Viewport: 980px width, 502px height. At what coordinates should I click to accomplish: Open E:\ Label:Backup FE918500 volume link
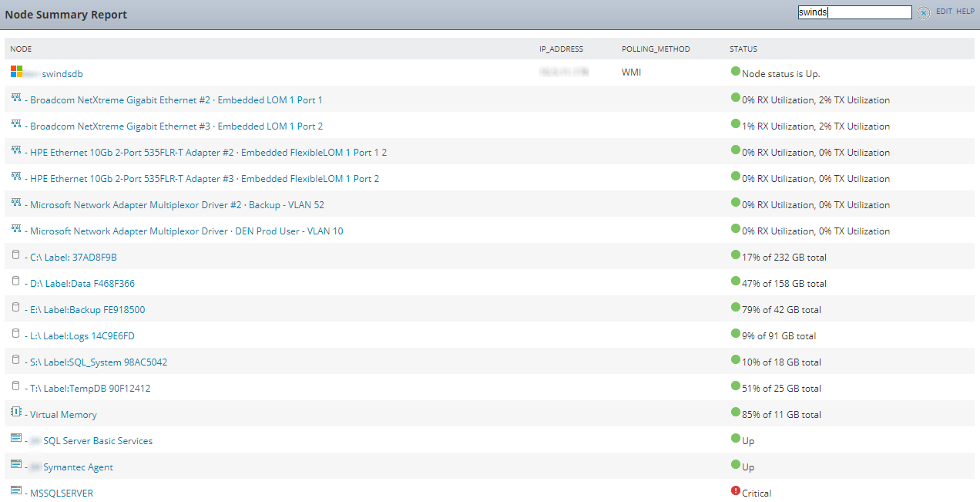click(x=87, y=310)
